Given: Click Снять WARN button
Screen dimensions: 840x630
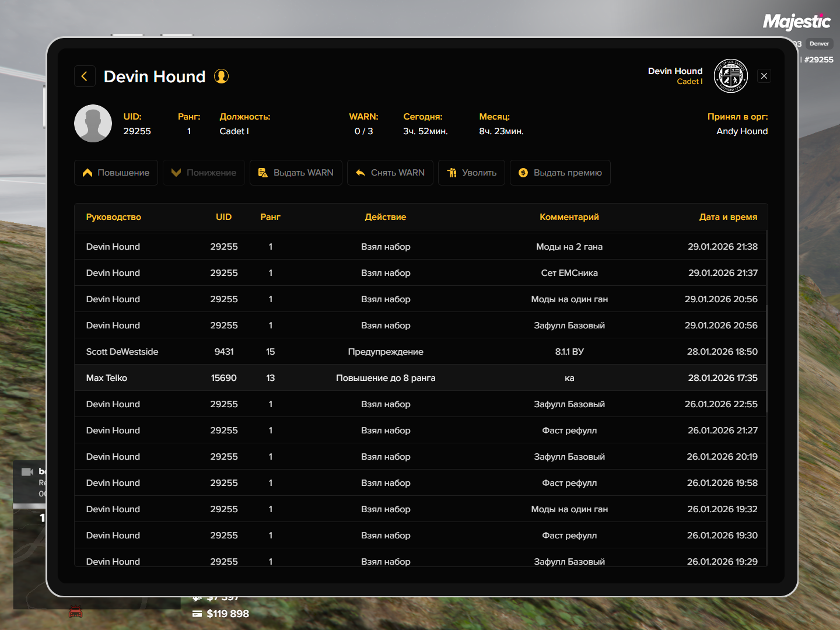Looking at the screenshot, I should click(x=390, y=173).
